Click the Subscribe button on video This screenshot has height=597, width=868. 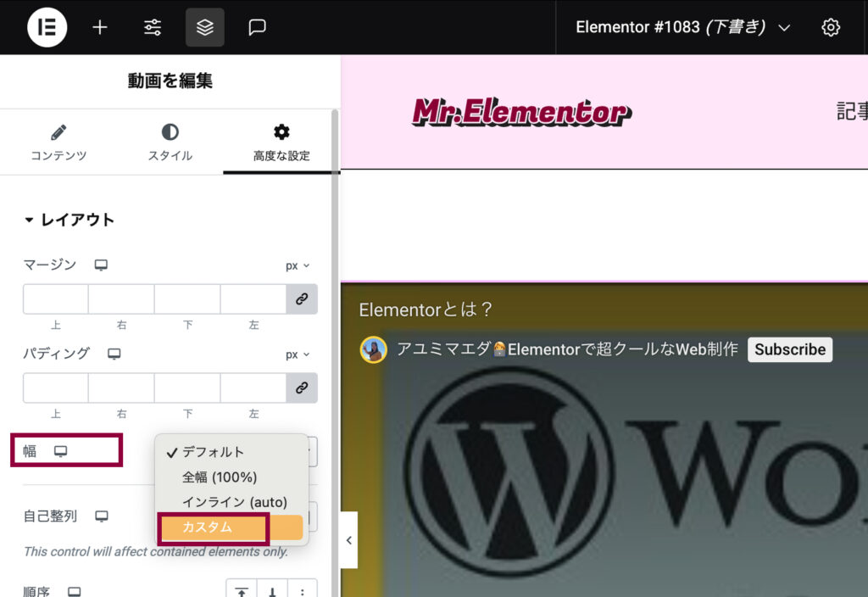click(x=789, y=349)
